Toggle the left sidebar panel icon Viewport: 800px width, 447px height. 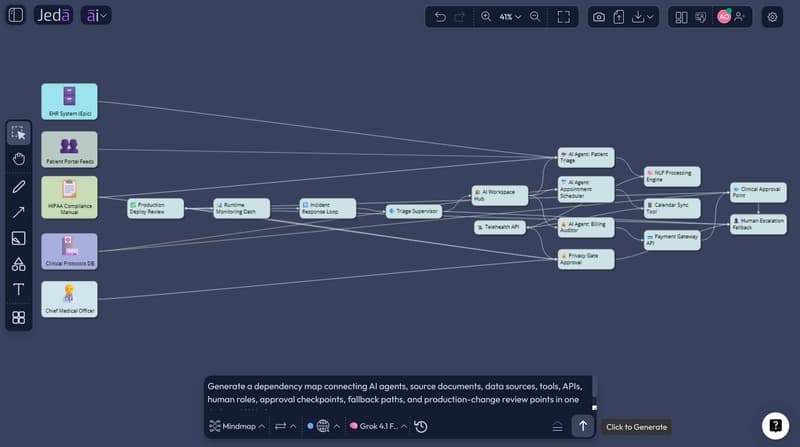coord(16,15)
